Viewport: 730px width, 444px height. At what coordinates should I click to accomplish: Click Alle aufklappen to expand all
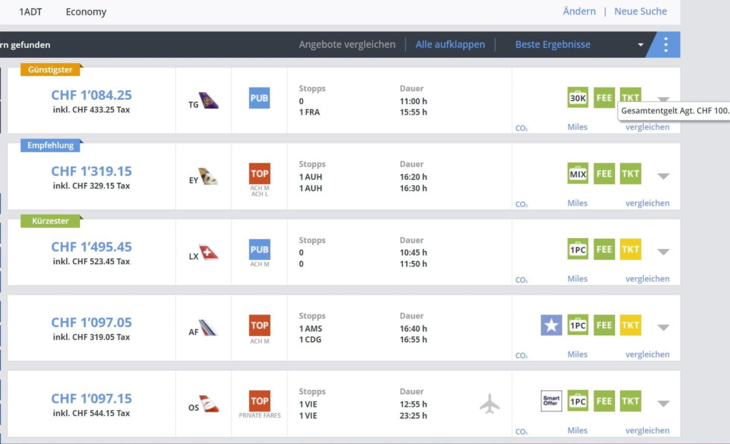pyautogui.click(x=450, y=45)
